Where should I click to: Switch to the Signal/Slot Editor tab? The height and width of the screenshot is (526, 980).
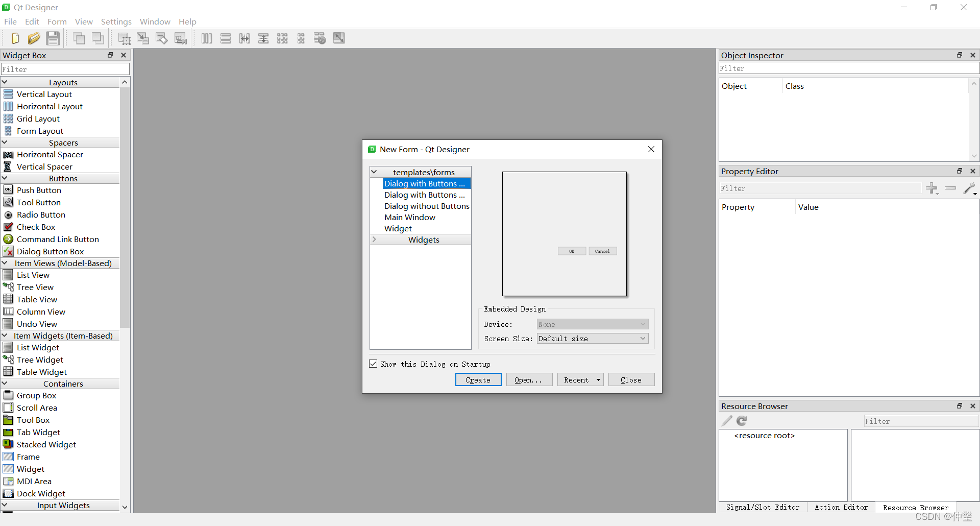[x=763, y=507]
